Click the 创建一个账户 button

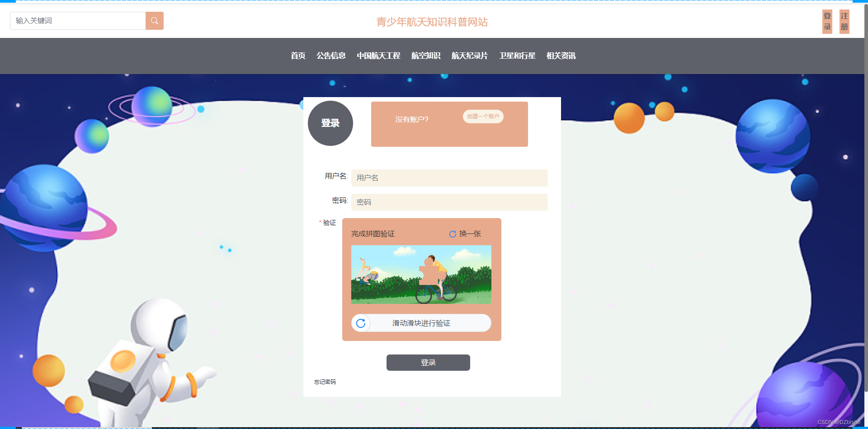point(483,117)
